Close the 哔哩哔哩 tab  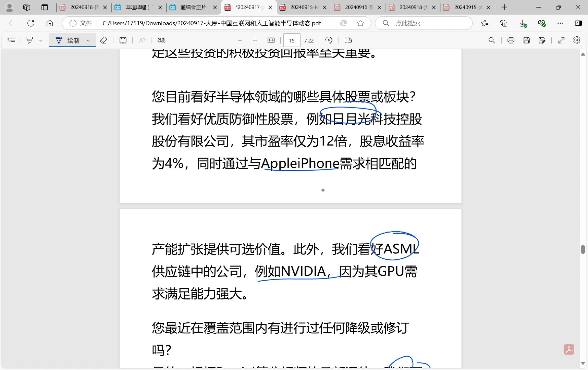(160, 7)
